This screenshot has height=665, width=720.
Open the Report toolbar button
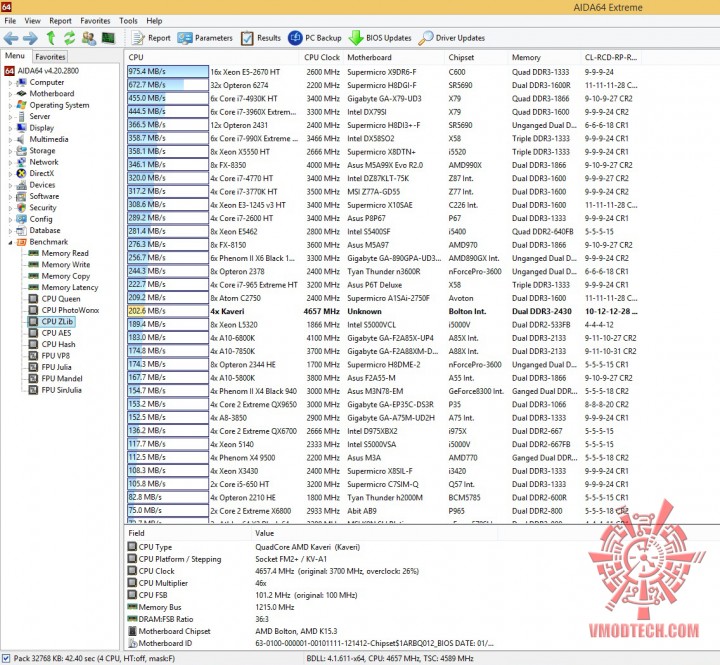[x=151, y=38]
